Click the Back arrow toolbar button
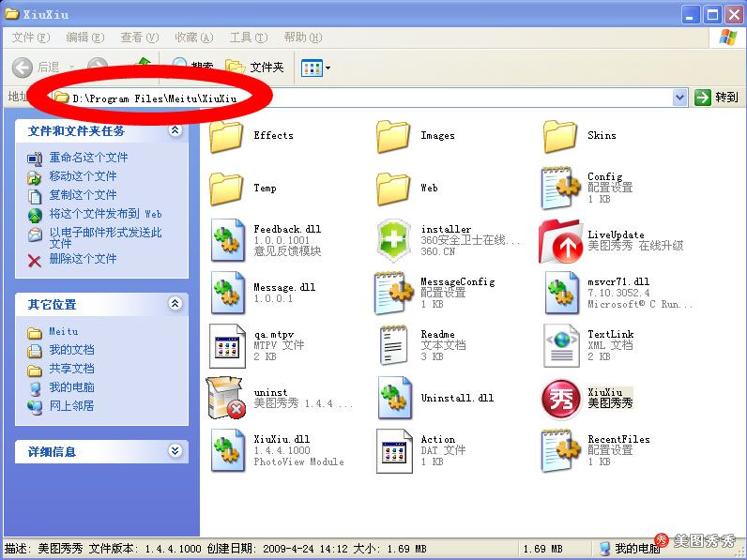The image size is (747, 560). (x=22, y=68)
